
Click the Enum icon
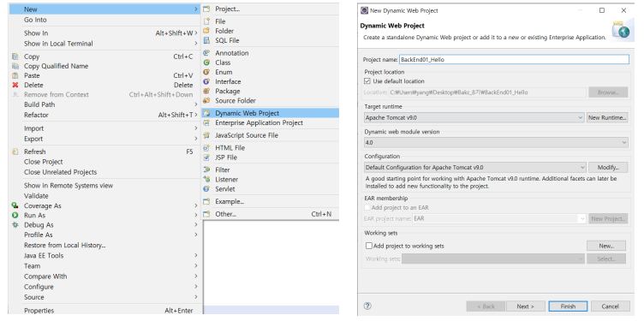click(207, 72)
